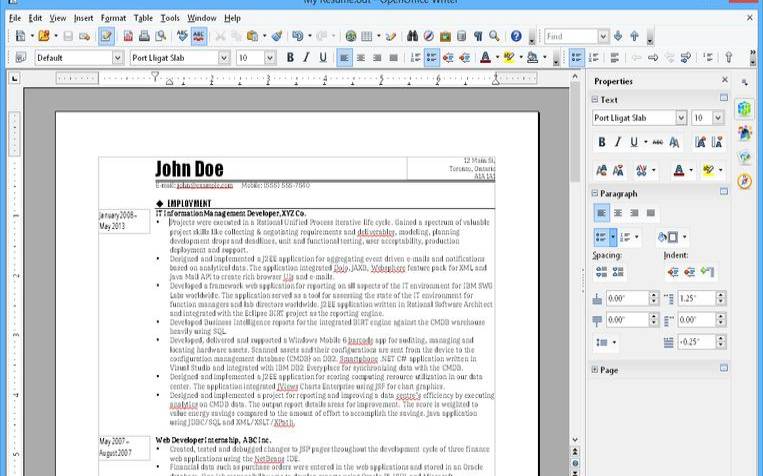This screenshot has height=476, width=763.
Task: Toggle Bold in the formatting toolbar
Action: point(291,58)
